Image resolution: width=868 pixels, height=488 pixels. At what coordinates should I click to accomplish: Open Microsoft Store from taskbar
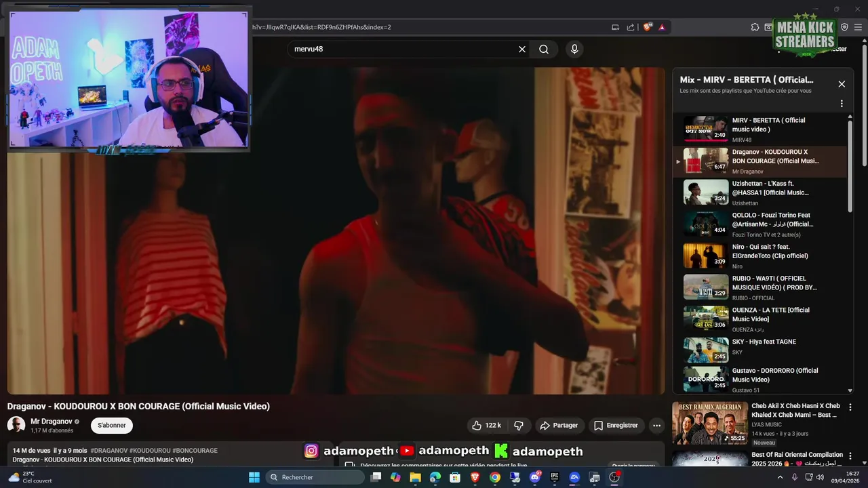pyautogui.click(x=455, y=477)
